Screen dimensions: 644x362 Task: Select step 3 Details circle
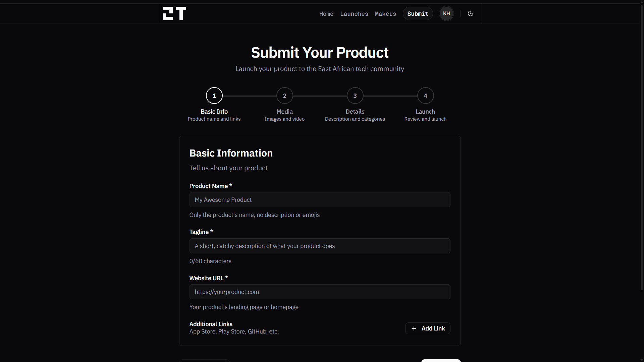(355, 96)
